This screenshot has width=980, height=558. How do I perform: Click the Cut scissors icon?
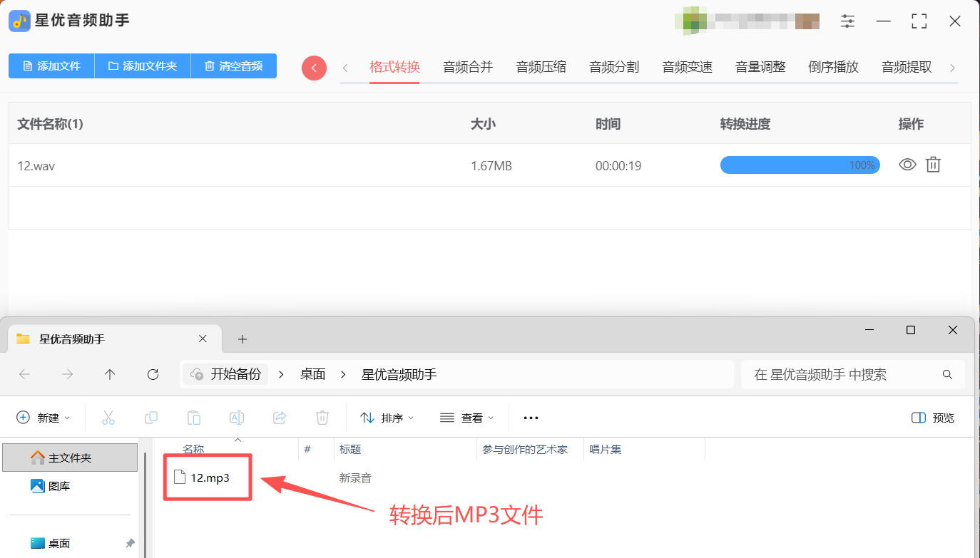108,418
